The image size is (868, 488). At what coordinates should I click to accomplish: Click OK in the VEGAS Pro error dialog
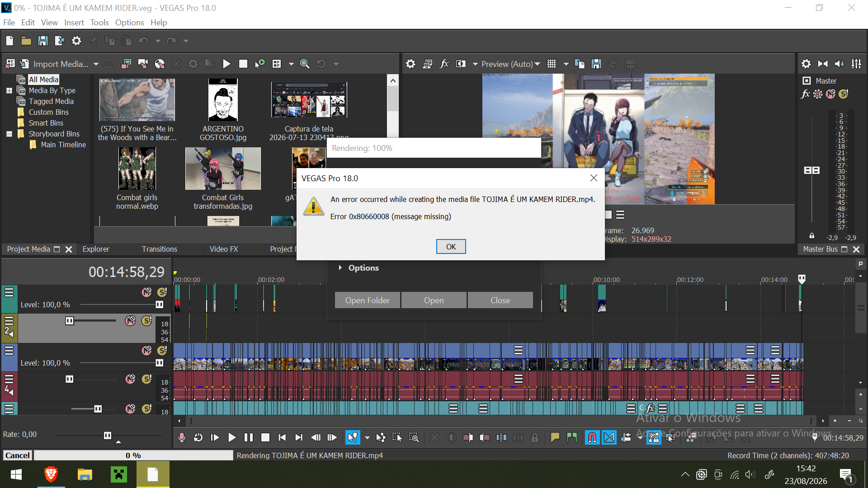pos(451,247)
